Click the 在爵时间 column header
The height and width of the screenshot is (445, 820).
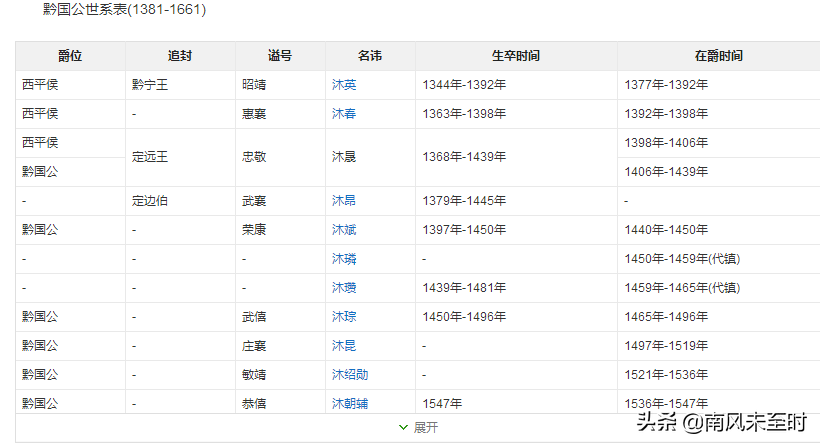click(x=718, y=56)
